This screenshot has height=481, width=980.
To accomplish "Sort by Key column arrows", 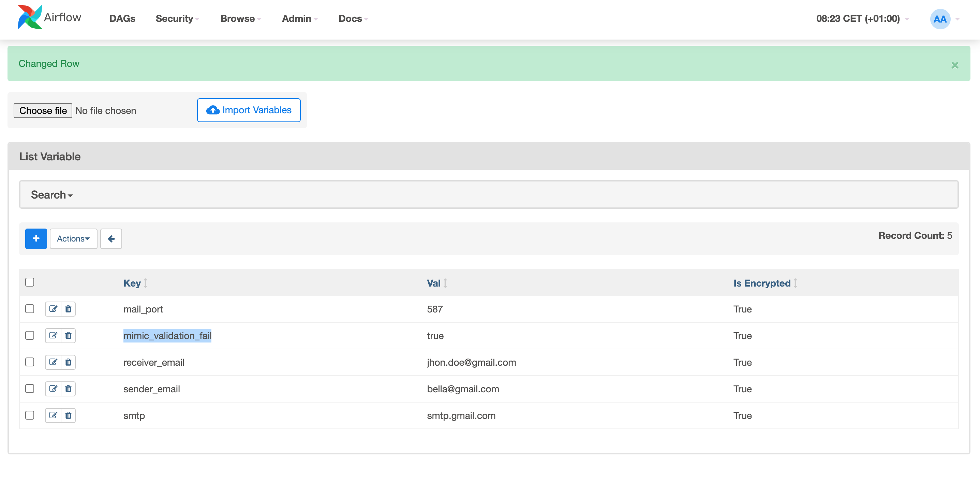I will point(145,283).
